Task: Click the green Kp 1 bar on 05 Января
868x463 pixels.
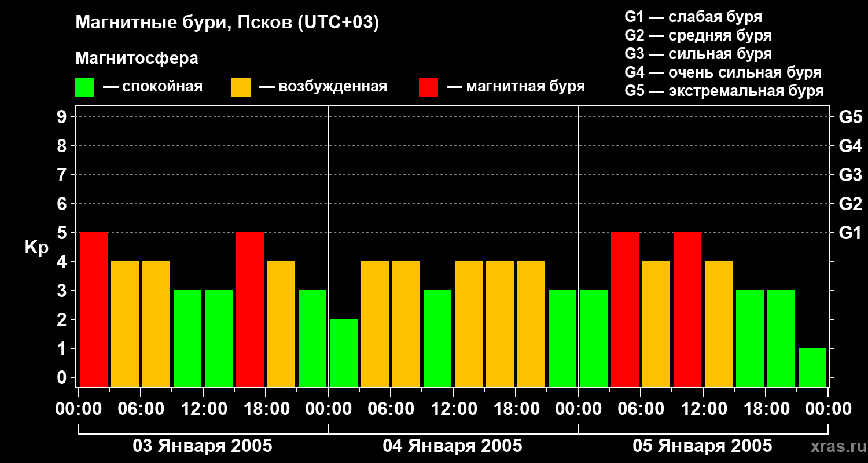Action: (x=812, y=367)
